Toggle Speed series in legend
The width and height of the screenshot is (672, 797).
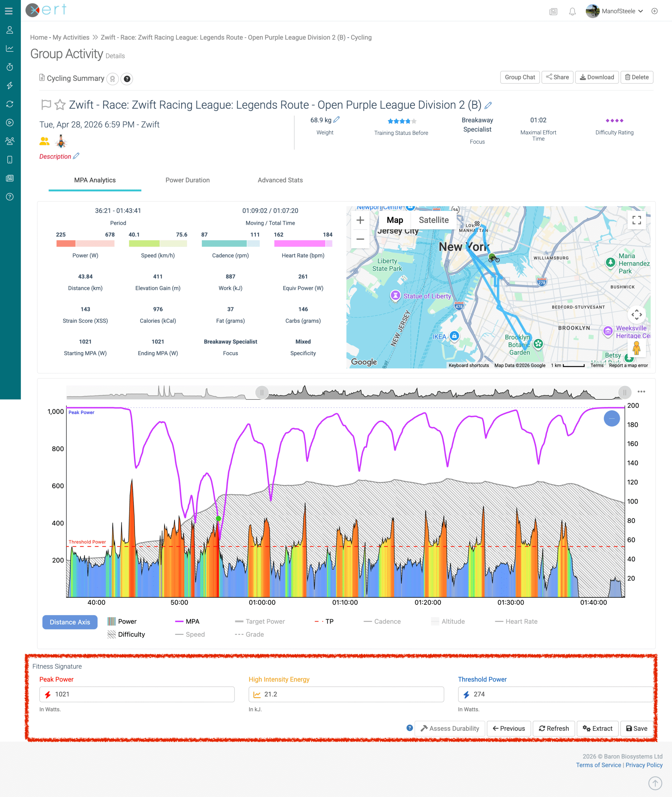coord(190,634)
